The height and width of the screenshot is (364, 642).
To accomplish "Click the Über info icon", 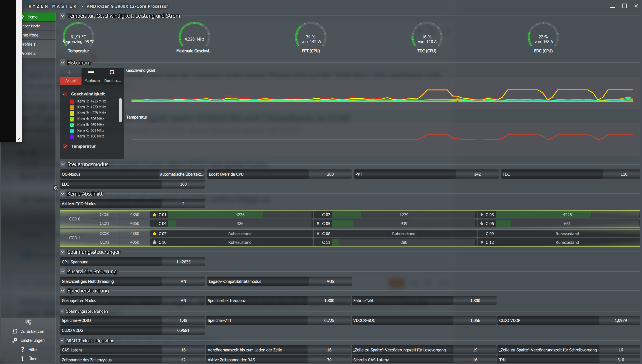I will pos(22,359).
